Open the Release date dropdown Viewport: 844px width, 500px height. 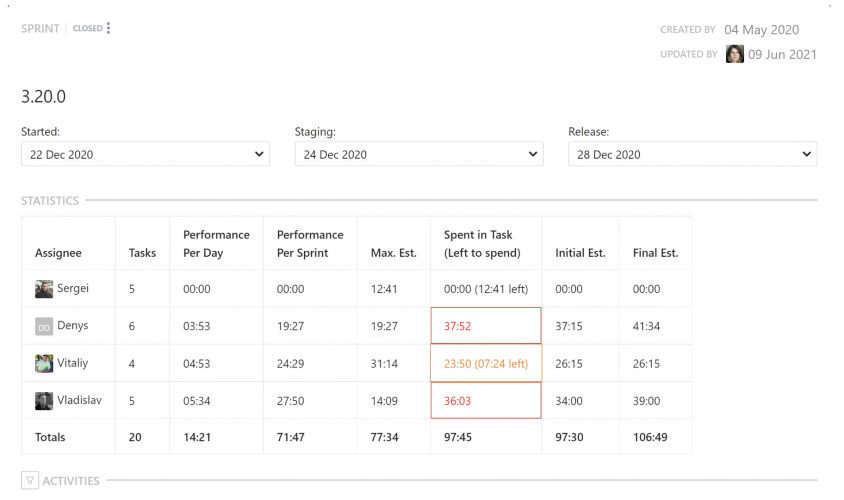[x=693, y=154]
